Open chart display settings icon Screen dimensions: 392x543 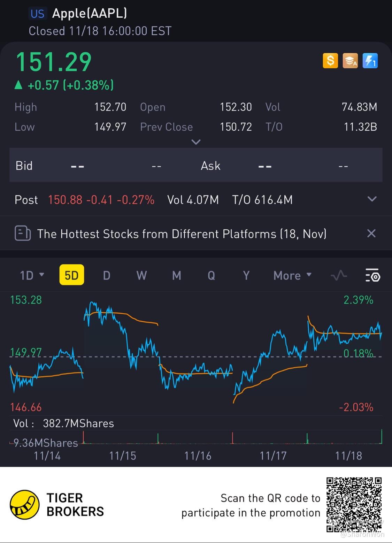[373, 276]
